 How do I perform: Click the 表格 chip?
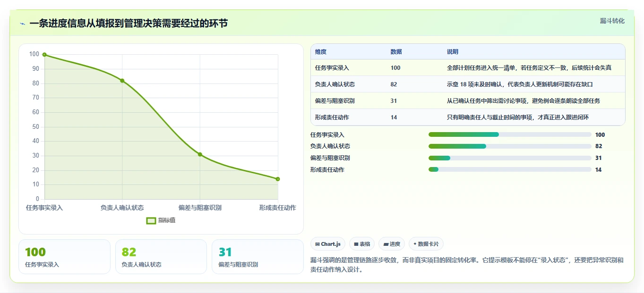362,244
